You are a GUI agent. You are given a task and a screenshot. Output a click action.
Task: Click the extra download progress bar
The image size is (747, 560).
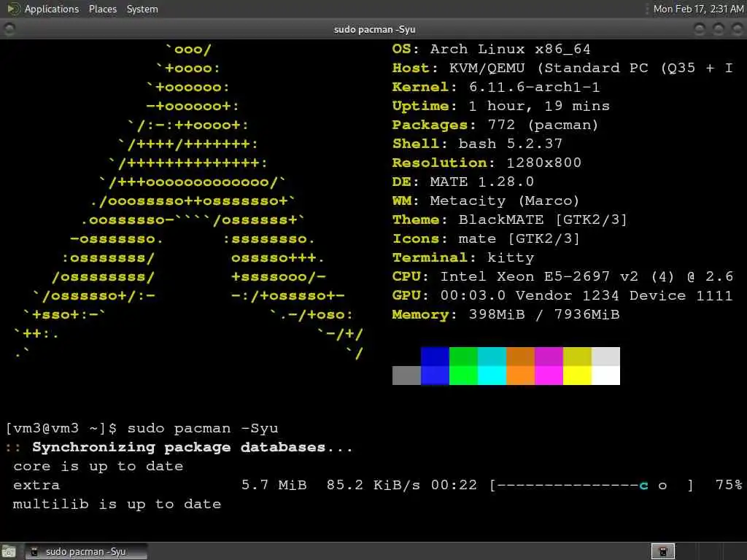coord(592,485)
